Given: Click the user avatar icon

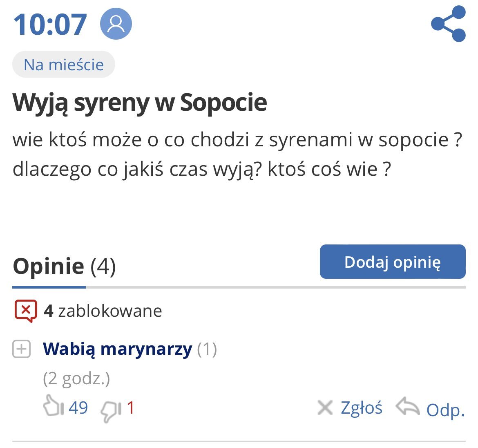Looking at the screenshot, I should [116, 24].
